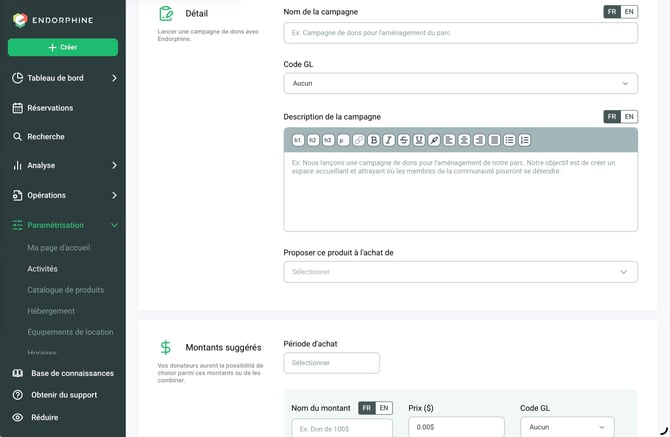The image size is (670, 437).
Task: Apply h1 heading style in editor
Action: (298, 140)
